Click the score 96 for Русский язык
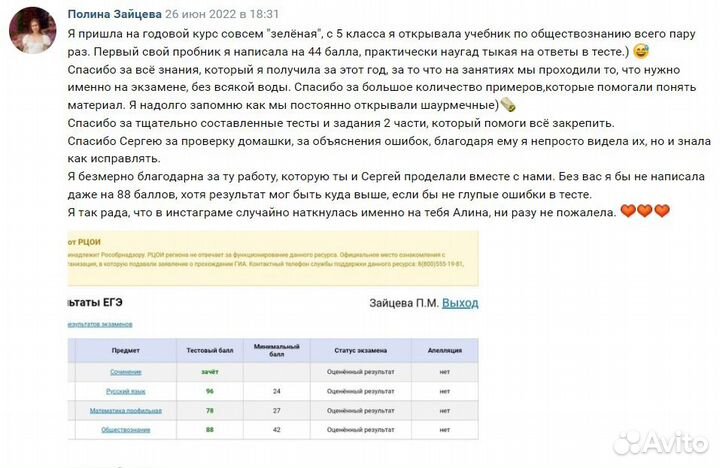This screenshot has height=468, width=720. [x=210, y=391]
